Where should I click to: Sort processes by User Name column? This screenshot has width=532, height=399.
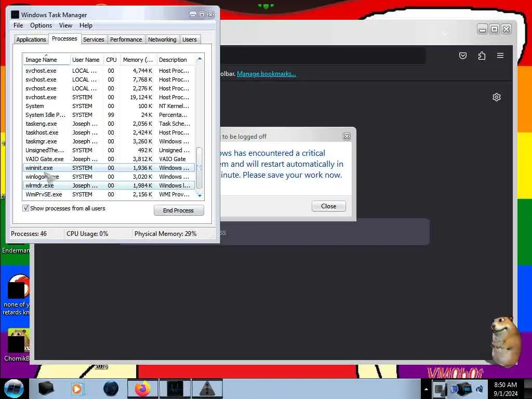click(x=86, y=60)
